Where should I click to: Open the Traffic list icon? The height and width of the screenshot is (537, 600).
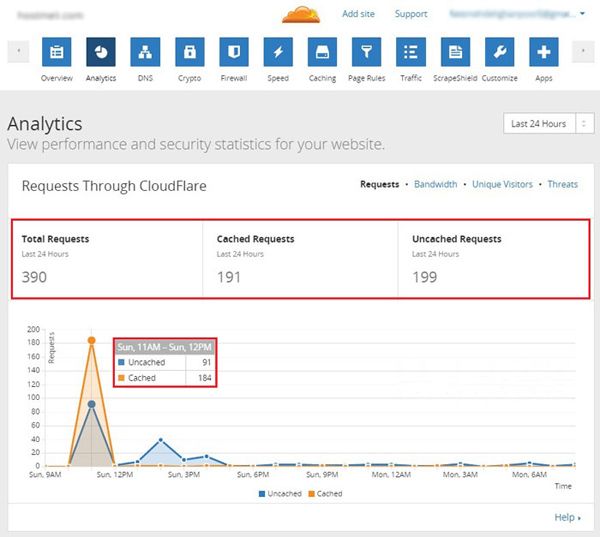pos(411,52)
